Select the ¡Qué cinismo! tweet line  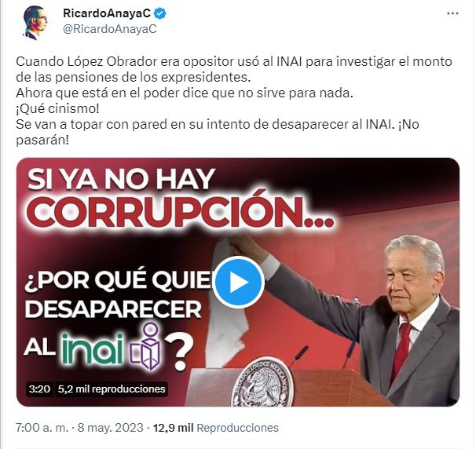click(x=57, y=108)
